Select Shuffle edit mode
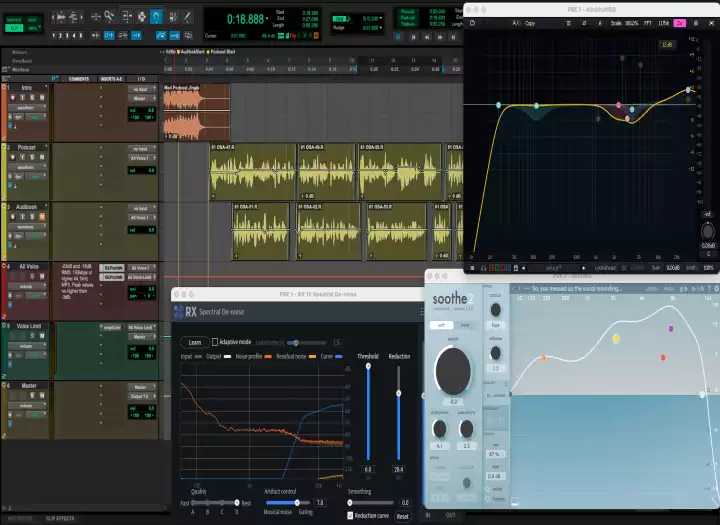720x525 pixels. [14, 20]
